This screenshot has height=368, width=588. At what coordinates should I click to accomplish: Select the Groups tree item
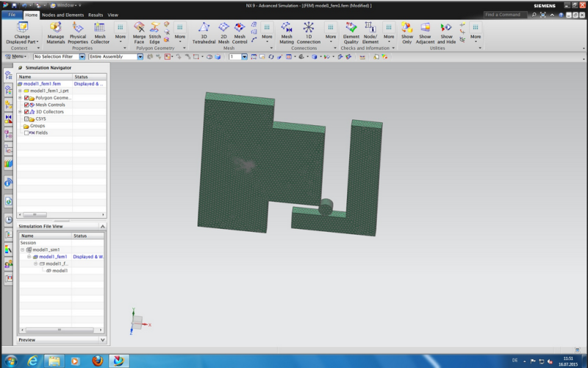(37, 126)
